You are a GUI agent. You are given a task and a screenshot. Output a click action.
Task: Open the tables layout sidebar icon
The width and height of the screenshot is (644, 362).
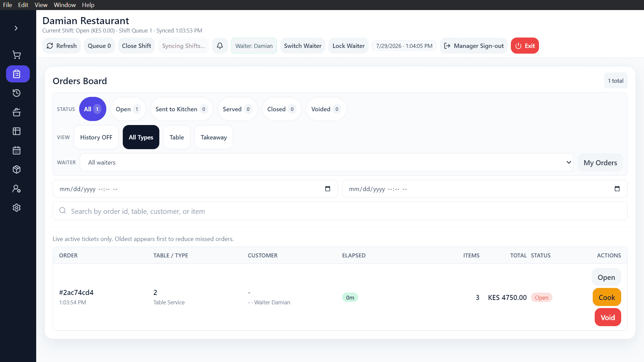pos(16,131)
